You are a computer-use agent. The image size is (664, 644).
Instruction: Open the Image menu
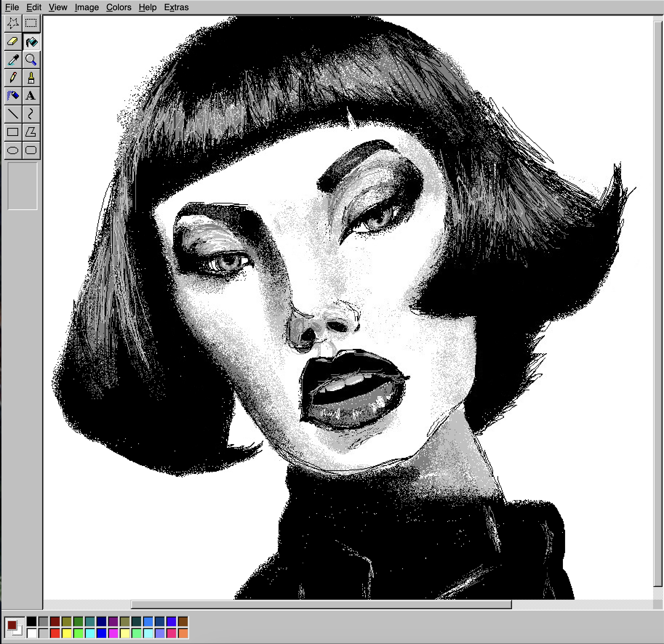pyautogui.click(x=87, y=7)
